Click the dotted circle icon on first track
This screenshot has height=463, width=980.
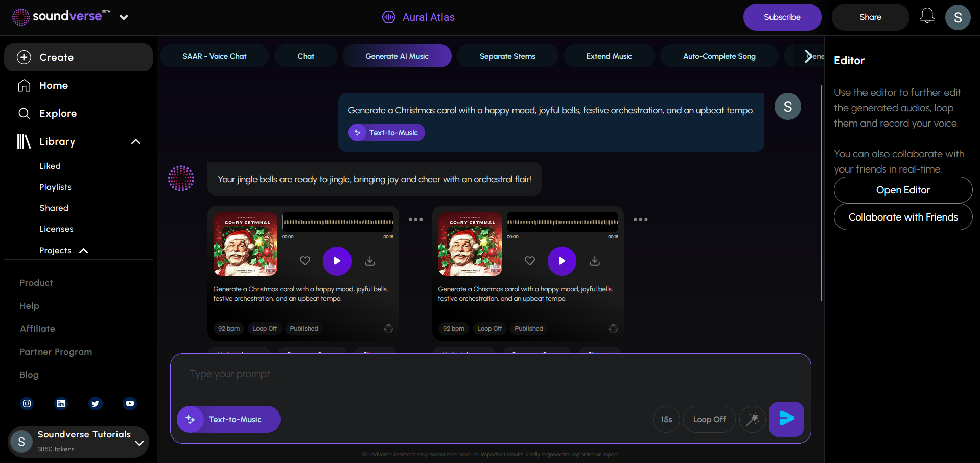pos(388,329)
